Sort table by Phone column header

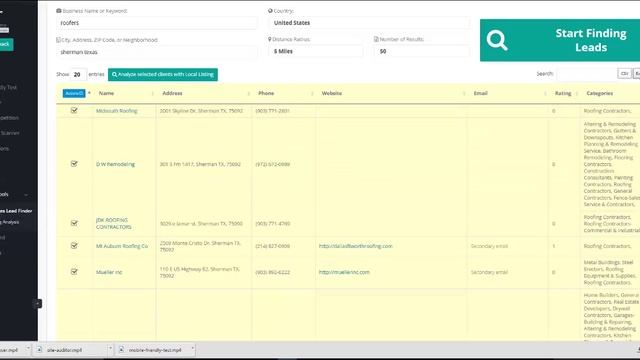[284, 93]
